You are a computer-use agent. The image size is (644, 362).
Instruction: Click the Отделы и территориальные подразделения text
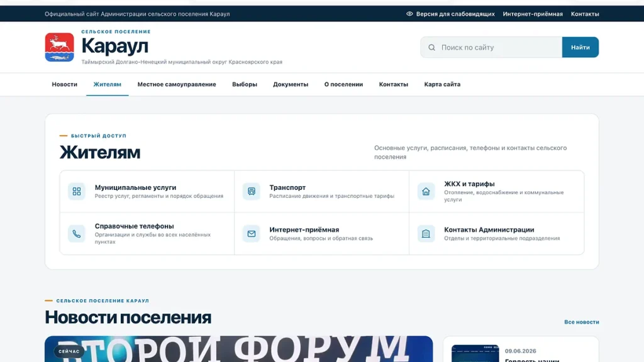pos(502,238)
